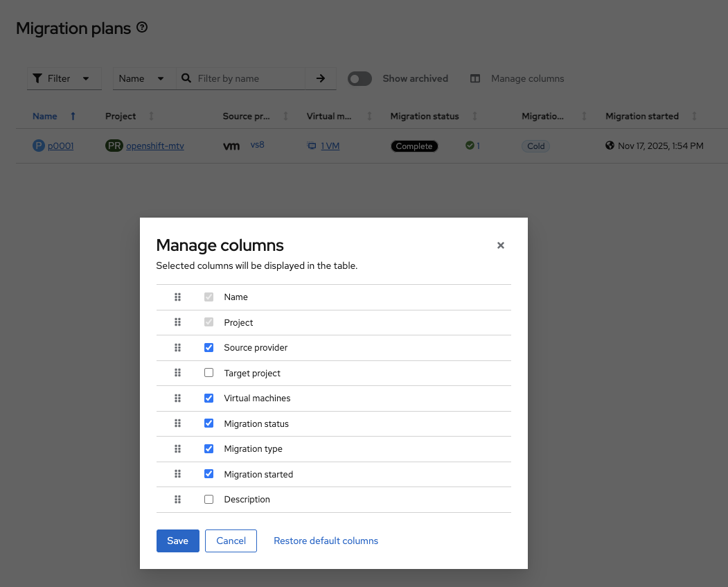The height and width of the screenshot is (587, 728).
Task: Uncheck the Virtual machines column
Action: (209, 398)
